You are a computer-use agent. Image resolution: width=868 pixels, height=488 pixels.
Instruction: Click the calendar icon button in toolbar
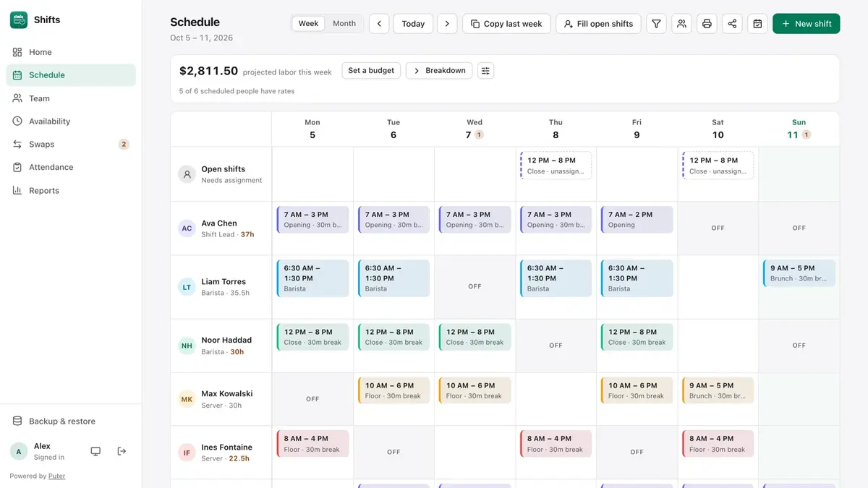click(x=757, y=24)
